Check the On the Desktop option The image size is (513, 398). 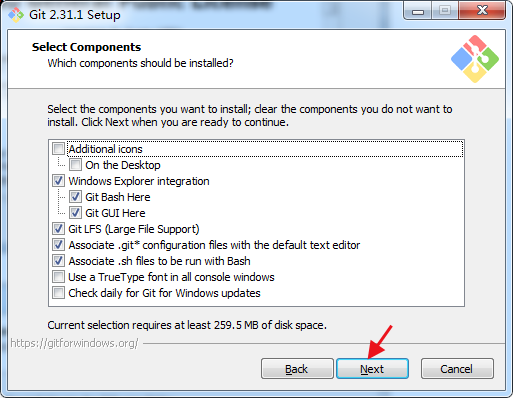(x=75, y=165)
